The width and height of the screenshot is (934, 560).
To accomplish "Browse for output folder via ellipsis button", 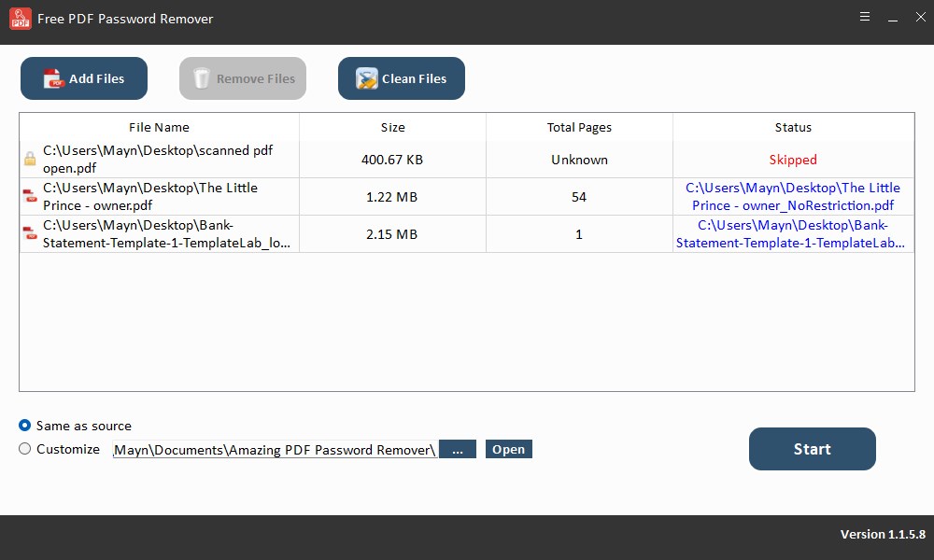I will pyautogui.click(x=458, y=449).
